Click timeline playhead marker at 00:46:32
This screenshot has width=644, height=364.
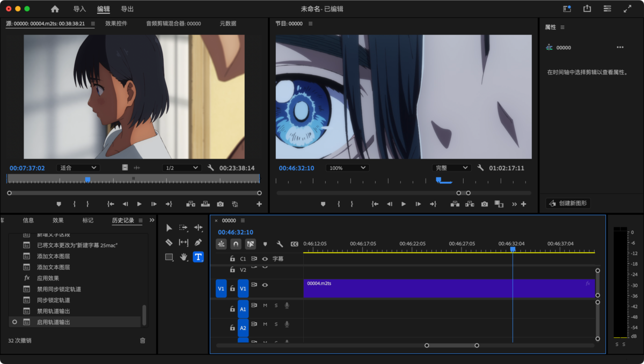[513, 249]
